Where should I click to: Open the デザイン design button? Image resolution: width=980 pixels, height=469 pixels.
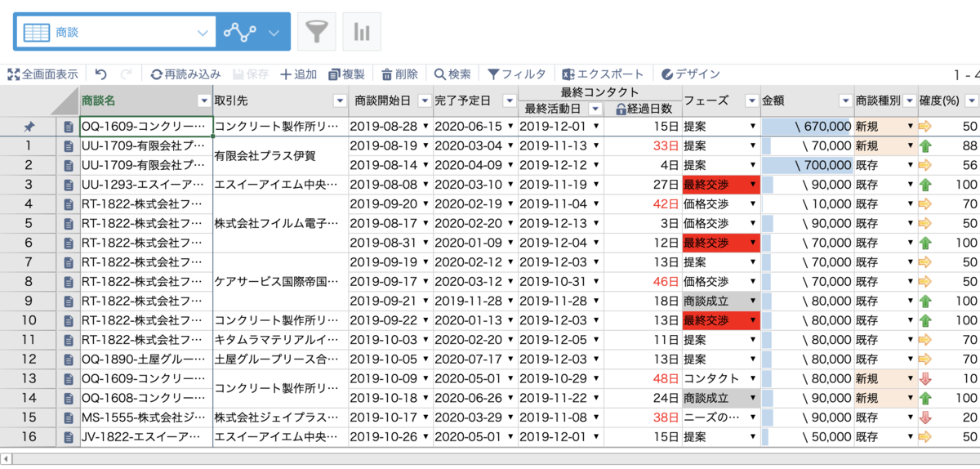pyautogui.click(x=691, y=74)
